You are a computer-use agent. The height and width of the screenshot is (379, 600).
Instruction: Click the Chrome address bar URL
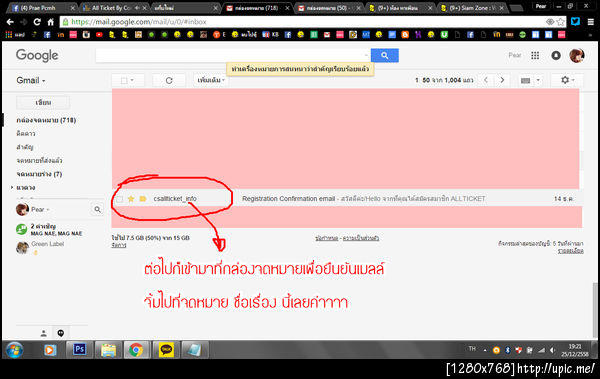click(139, 22)
